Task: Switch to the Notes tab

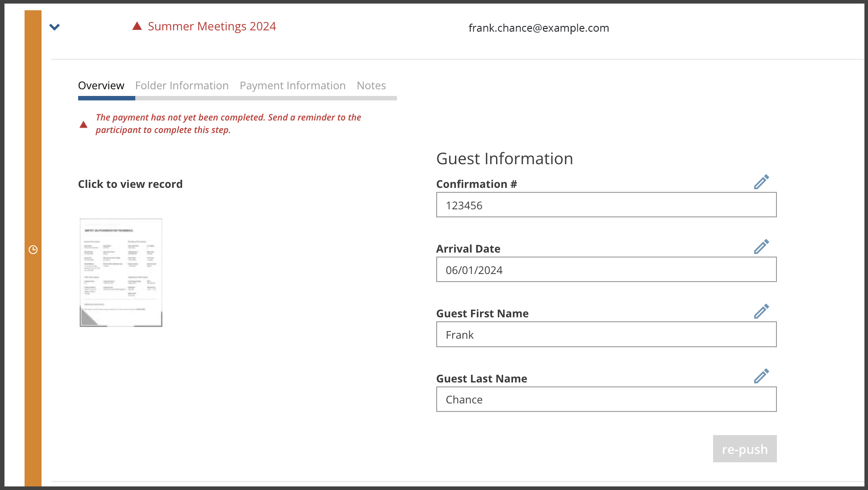Action: click(371, 85)
